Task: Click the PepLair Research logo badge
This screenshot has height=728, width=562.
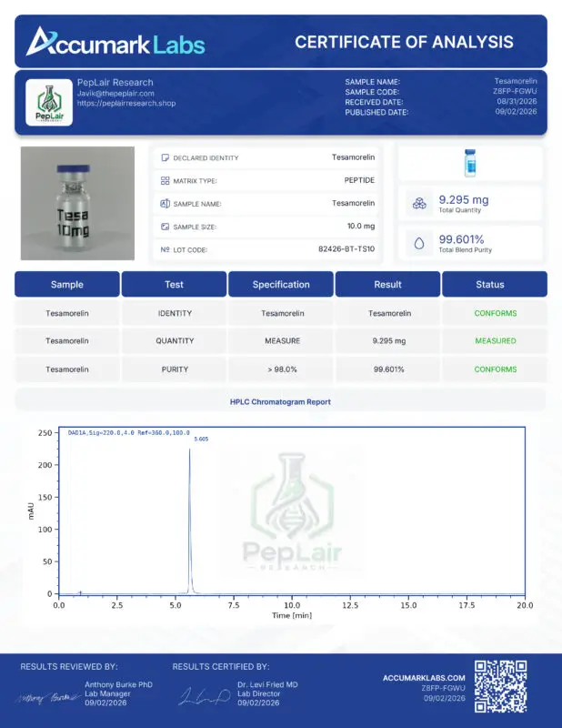Action: [x=49, y=103]
